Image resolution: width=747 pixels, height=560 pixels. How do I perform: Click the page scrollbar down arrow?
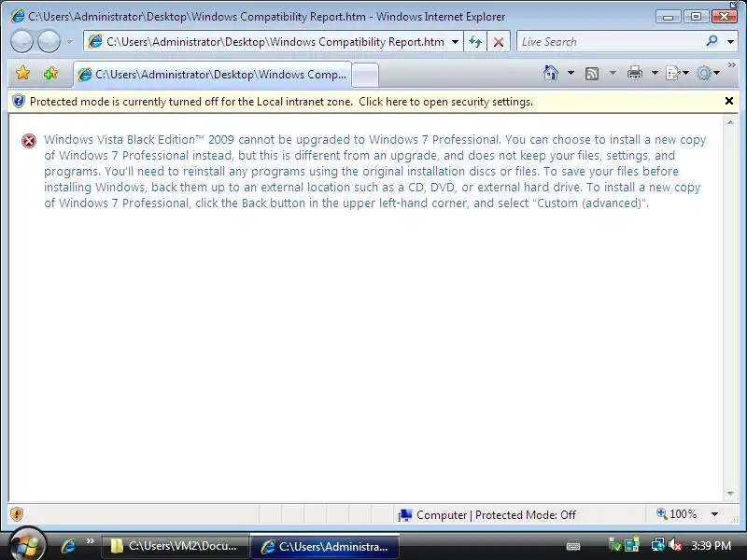pos(730,494)
